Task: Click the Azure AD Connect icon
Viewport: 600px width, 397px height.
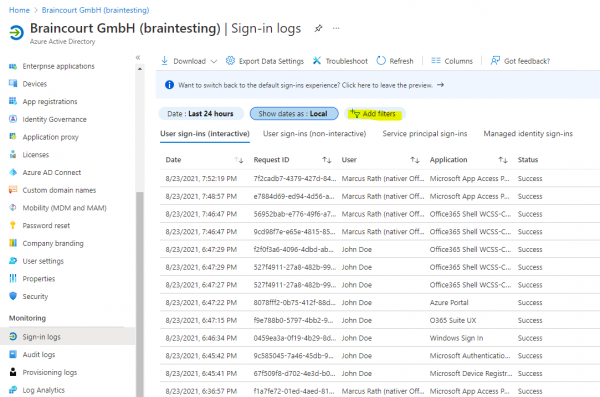Action: click(x=13, y=172)
